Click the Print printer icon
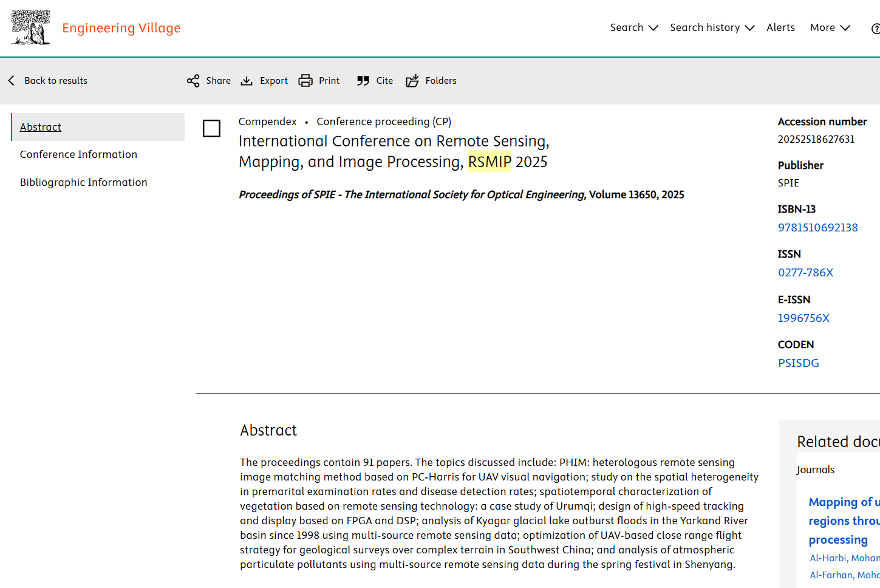This screenshot has width=880, height=588. pos(305,81)
